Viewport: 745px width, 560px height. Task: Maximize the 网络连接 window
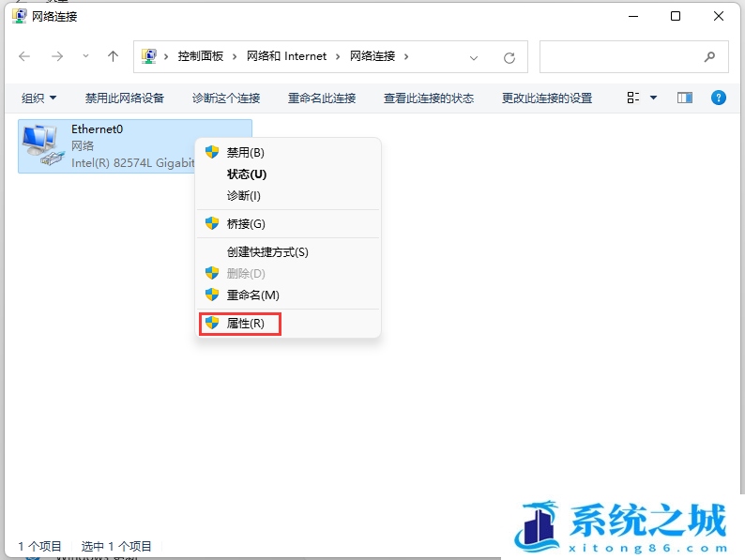coord(676,16)
